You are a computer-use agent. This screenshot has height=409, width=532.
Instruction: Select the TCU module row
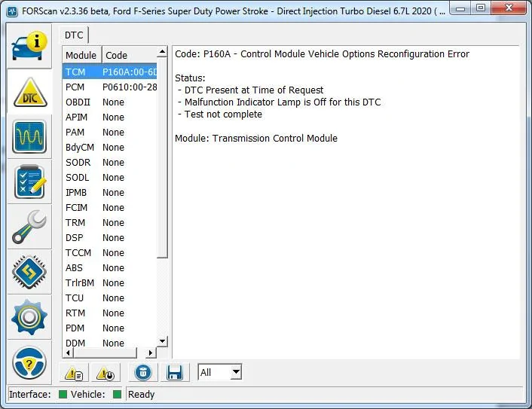pos(109,298)
